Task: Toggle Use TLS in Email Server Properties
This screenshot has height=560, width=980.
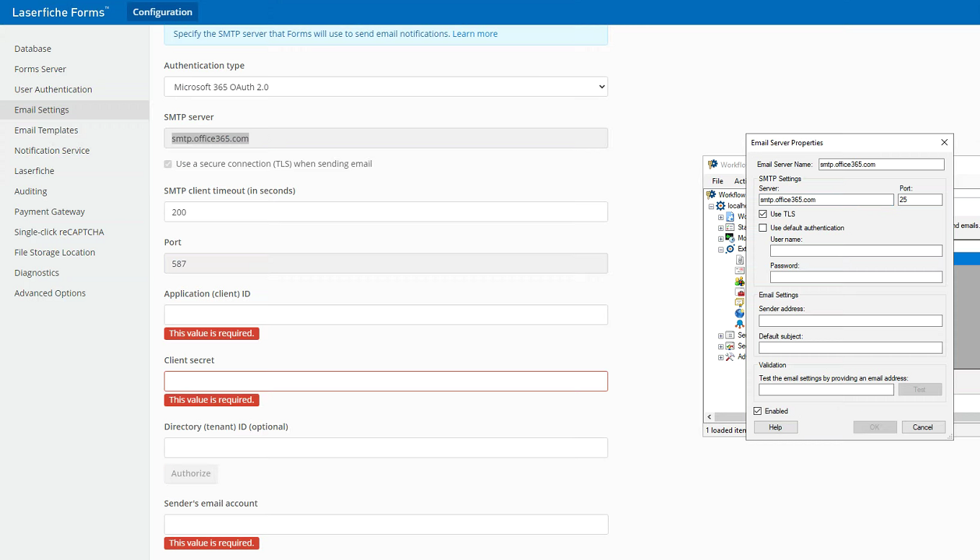Action: coord(763,214)
